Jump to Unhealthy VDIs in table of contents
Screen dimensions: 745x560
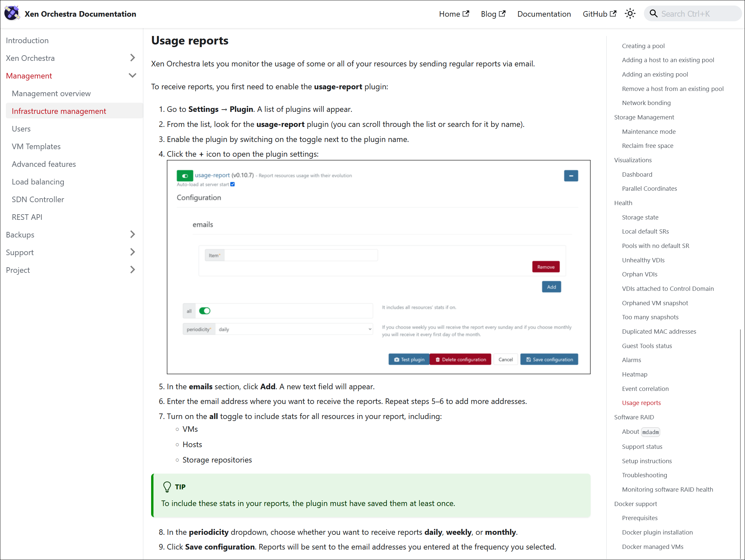(x=643, y=260)
